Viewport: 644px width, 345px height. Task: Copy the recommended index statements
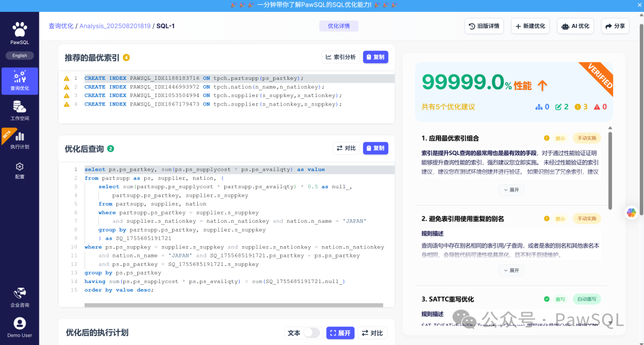(376, 57)
